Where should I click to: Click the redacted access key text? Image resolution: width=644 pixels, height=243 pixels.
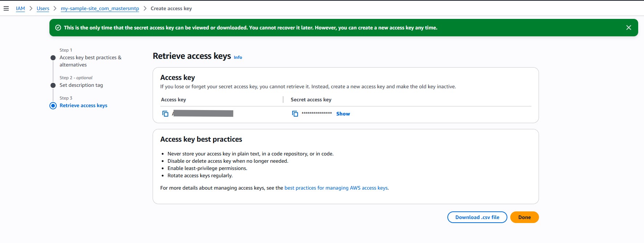[203, 114]
